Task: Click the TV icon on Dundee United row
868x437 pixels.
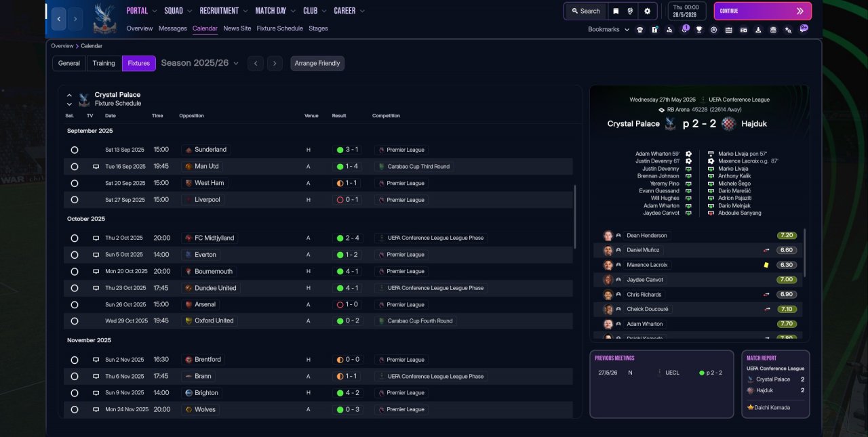Action: [96, 288]
